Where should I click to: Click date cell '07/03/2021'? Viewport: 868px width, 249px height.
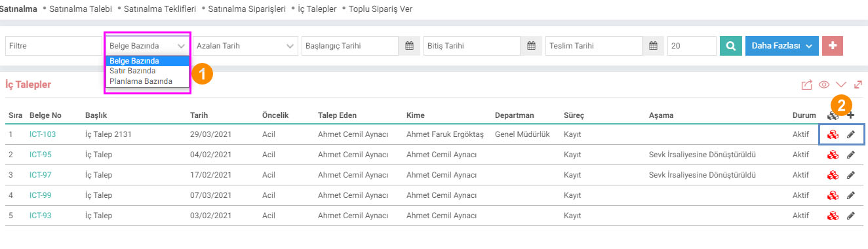tap(210, 195)
